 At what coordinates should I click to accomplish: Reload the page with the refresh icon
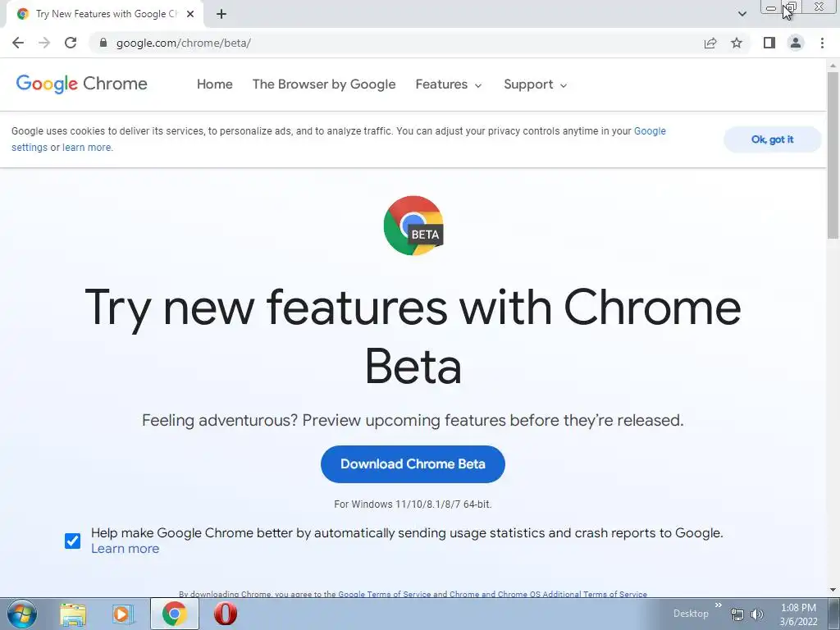pyautogui.click(x=71, y=43)
